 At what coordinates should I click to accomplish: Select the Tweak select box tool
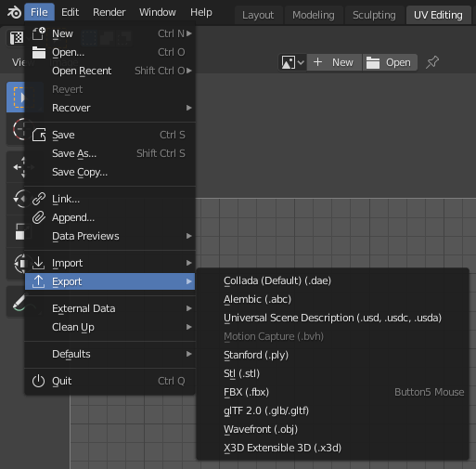tap(16, 98)
